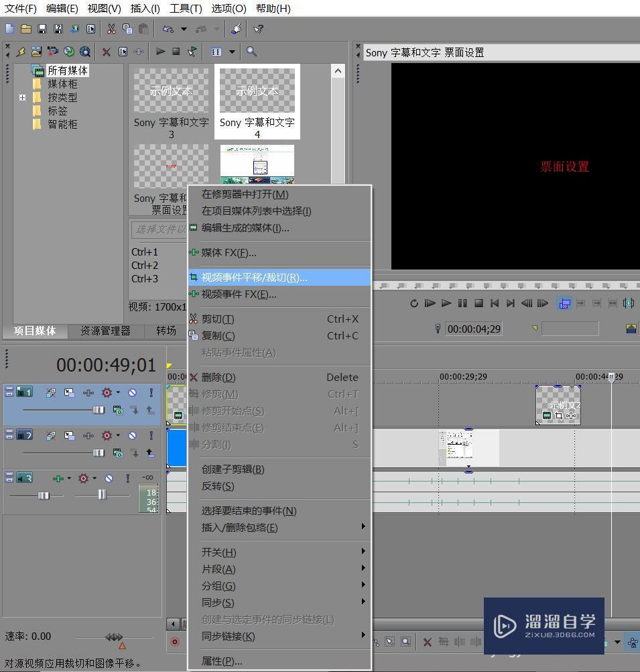Click the Cut scissors icon in toolbar
The height and width of the screenshot is (672, 640).
tap(111, 29)
